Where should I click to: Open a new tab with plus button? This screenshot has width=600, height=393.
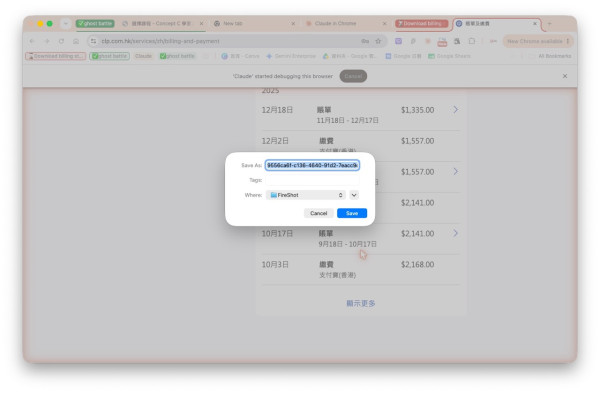click(x=549, y=23)
